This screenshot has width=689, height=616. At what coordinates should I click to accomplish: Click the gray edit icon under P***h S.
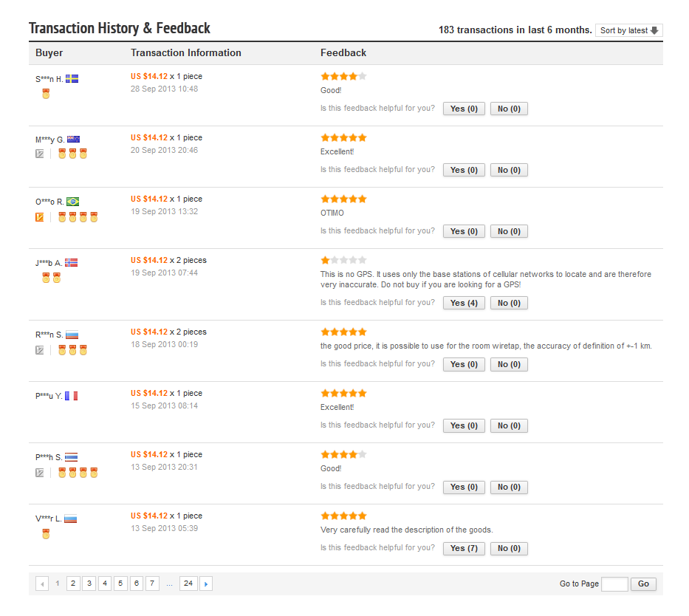[x=40, y=473]
